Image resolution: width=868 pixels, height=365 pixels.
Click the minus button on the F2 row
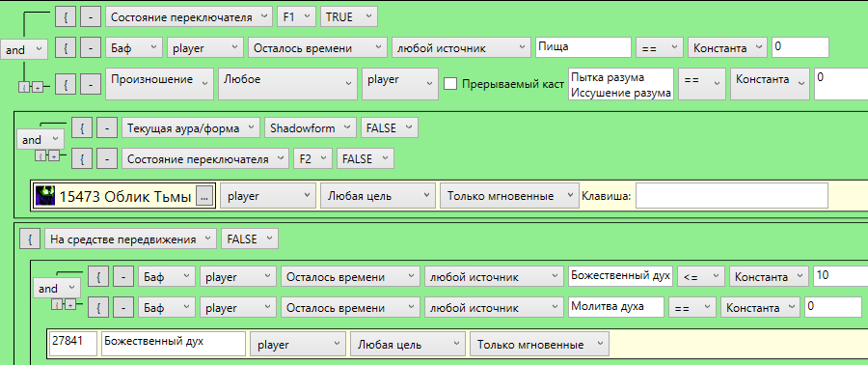pyautogui.click(x=107, y=159)
